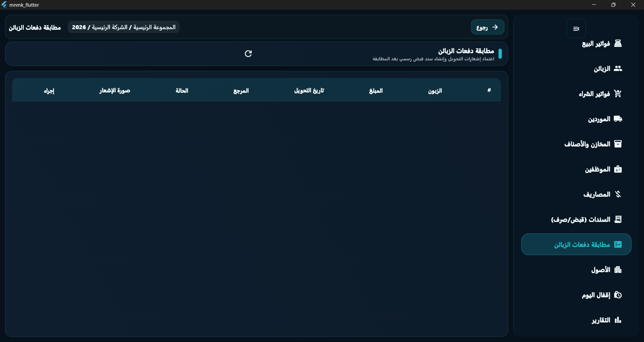
Task: Open الأصول assets building icon
Action: click(618, 270)
